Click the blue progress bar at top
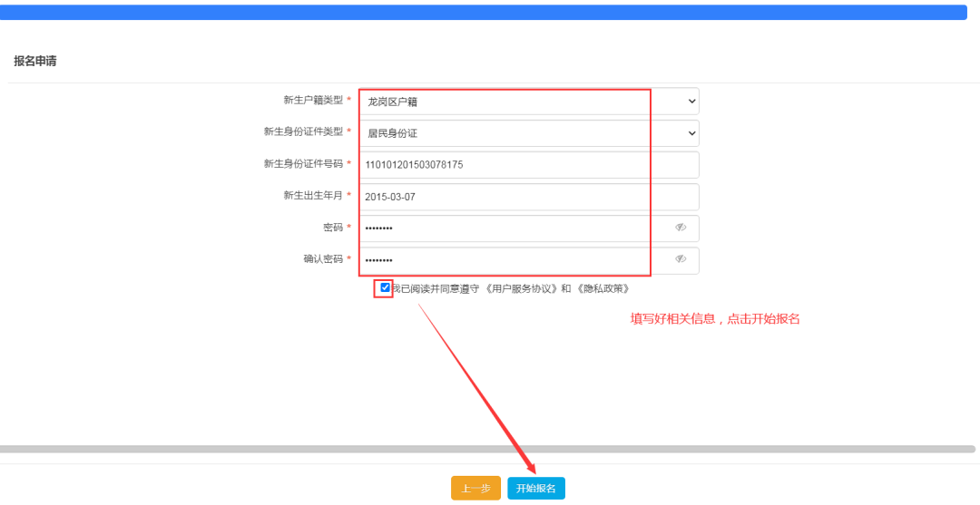Screen dimensions: 980x505 pyautogui.click(x=484, y=12)
